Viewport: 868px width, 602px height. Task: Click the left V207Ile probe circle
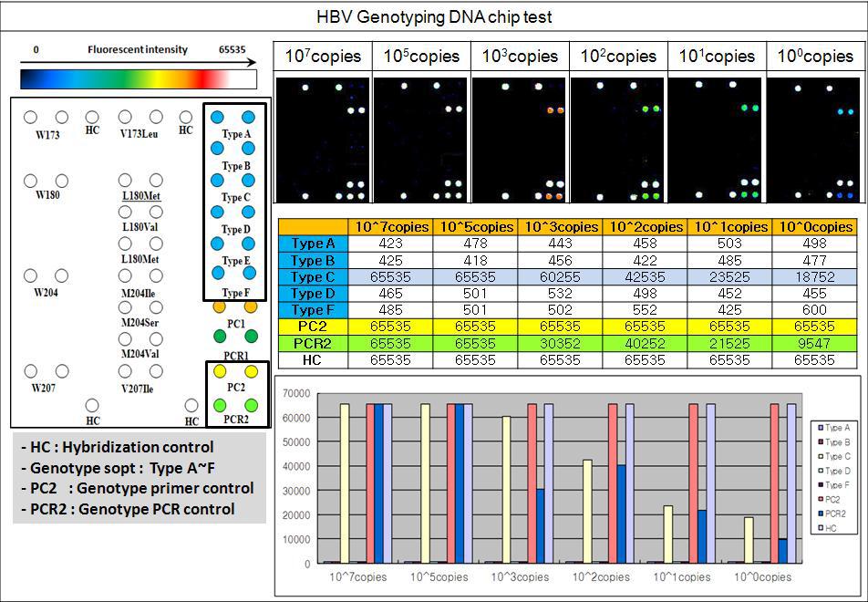pos(125,371)
